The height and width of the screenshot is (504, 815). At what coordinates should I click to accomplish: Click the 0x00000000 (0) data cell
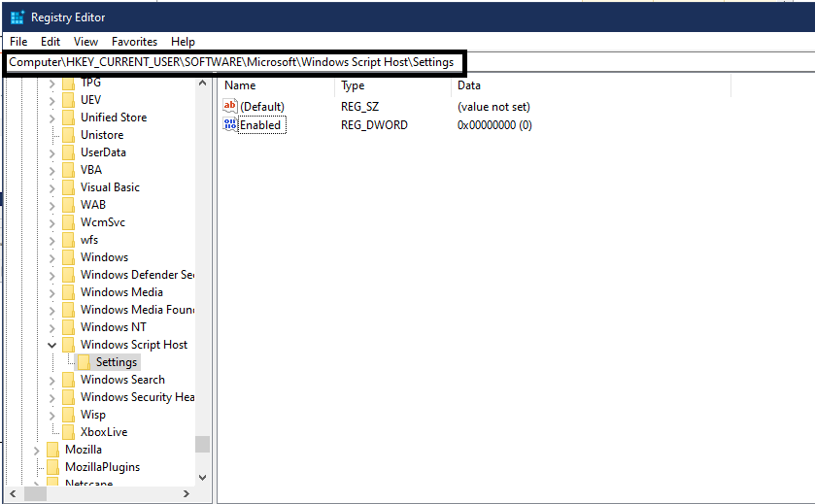[x=494, y=125]
